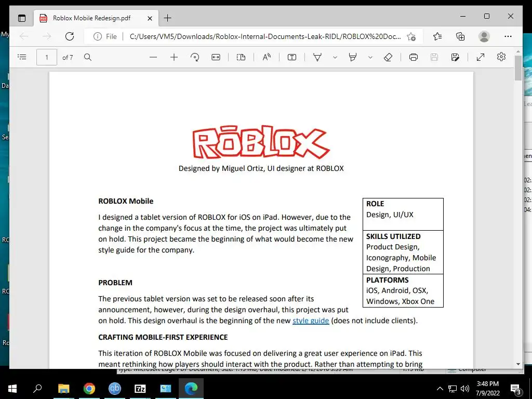Open Edge Collections
This screenshot has height=399, width=532.
460,36
